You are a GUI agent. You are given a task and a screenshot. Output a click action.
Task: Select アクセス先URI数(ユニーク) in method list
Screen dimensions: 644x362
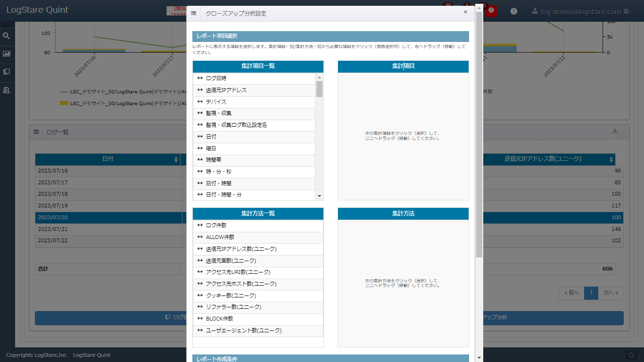pos(258,272)
